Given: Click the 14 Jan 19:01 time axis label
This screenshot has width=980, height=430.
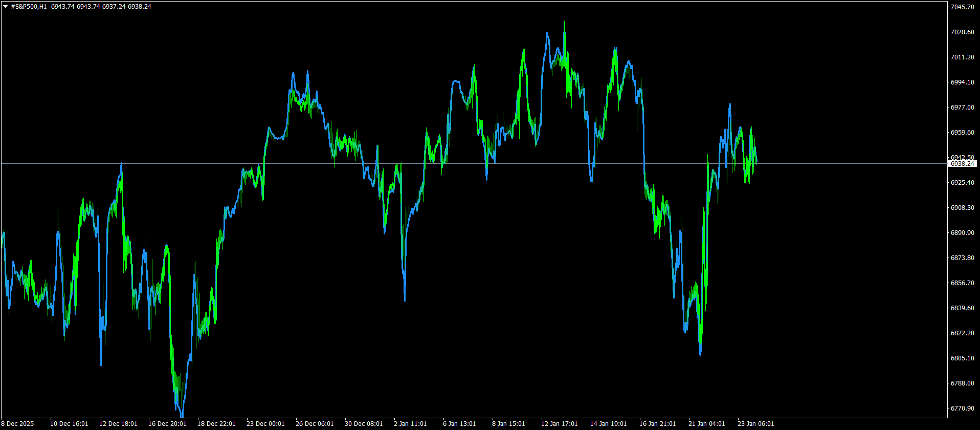Looking at the screenshot, I should pyautogui.click(x=609, y=424).
